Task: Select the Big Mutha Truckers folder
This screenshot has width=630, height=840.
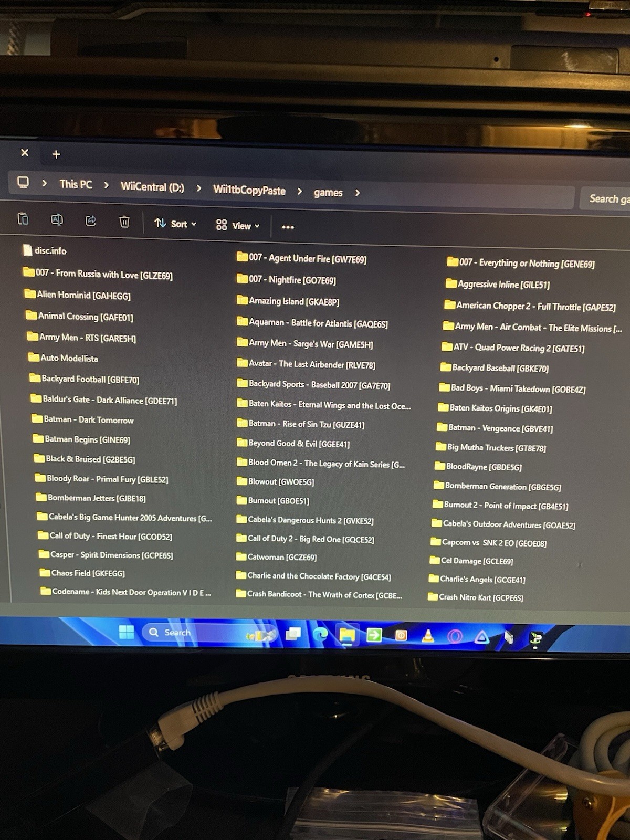Action: pos(491,448)
